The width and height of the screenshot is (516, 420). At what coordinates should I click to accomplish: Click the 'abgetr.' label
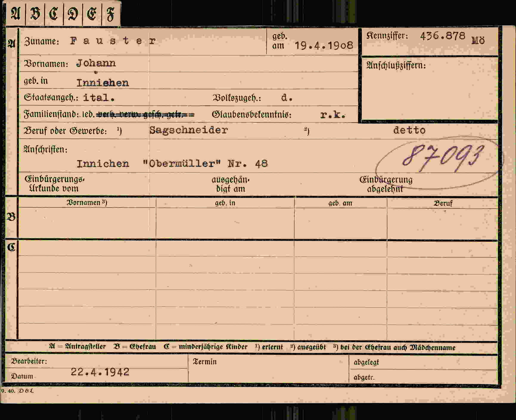364,377
